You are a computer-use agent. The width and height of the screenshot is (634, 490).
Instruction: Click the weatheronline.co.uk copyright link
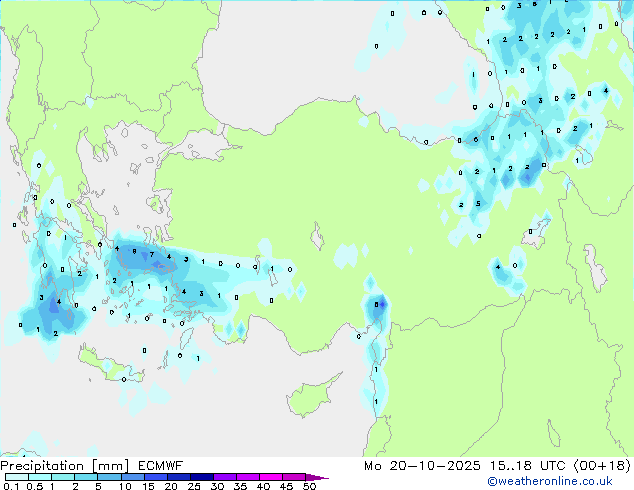(550, 481)
